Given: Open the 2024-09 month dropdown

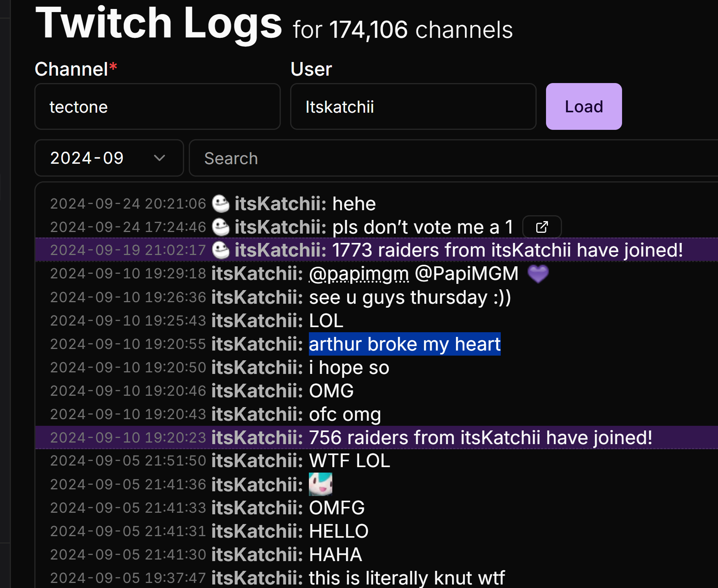Looking at the screenshot, I should [x=109, y=158].
